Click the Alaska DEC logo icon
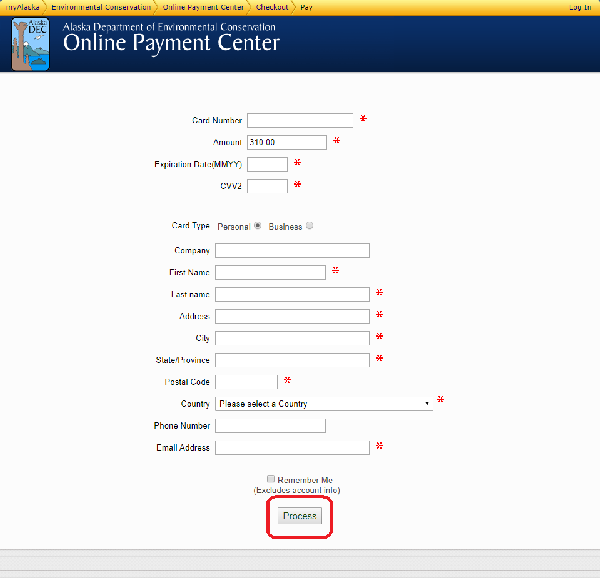The height and width of the screenshot is (578, 600). (x=30, y=45)
